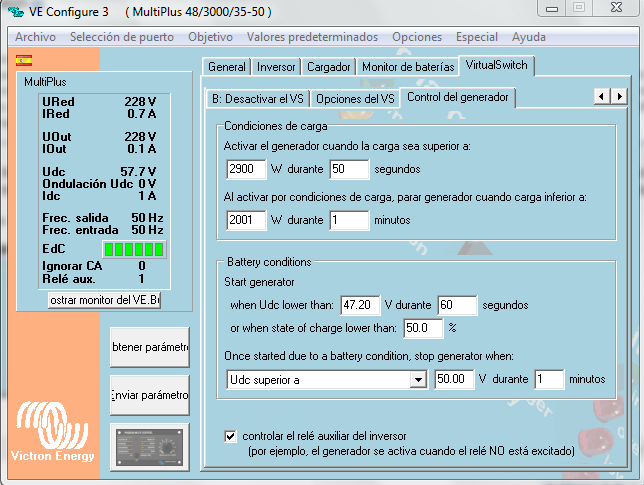The image size is (644, 485).
Task: Switch to the General tab
Action: click(227, 67)
